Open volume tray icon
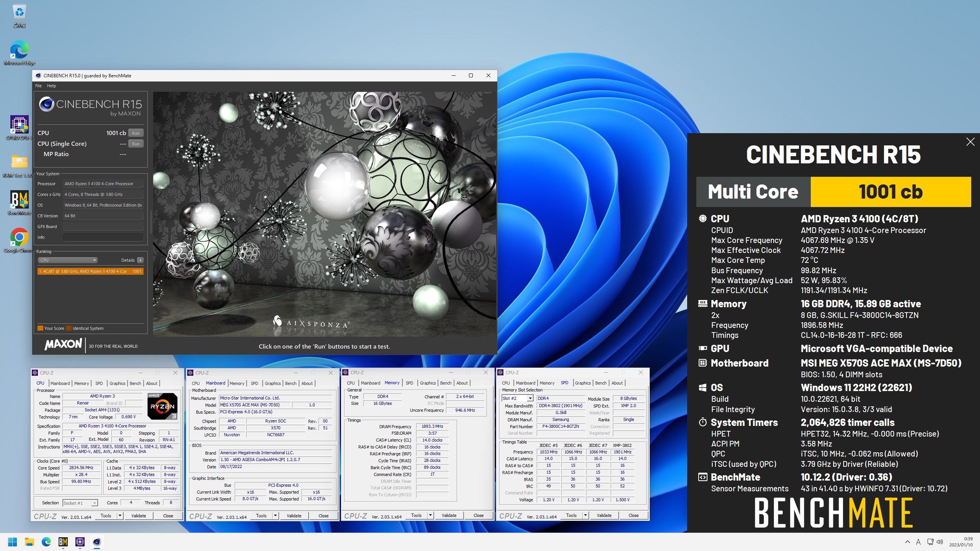The width and height of the screenshot is (980, 551). point(940,542)
